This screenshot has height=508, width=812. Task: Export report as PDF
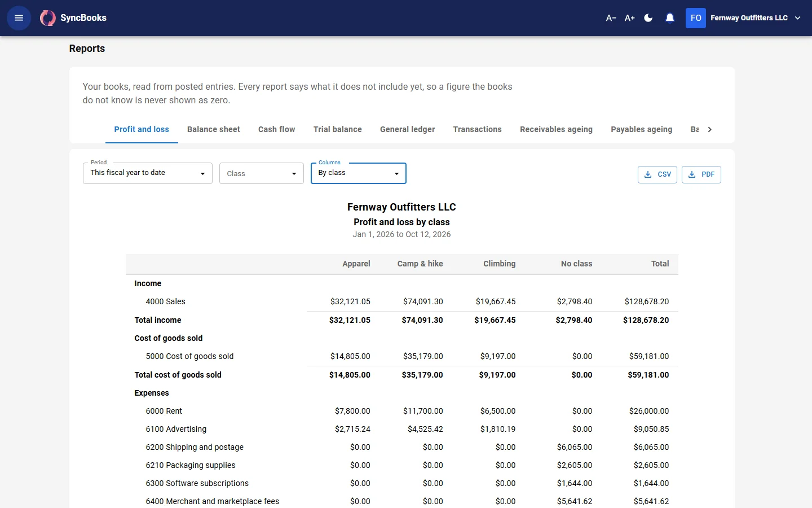tap(701, 174)
